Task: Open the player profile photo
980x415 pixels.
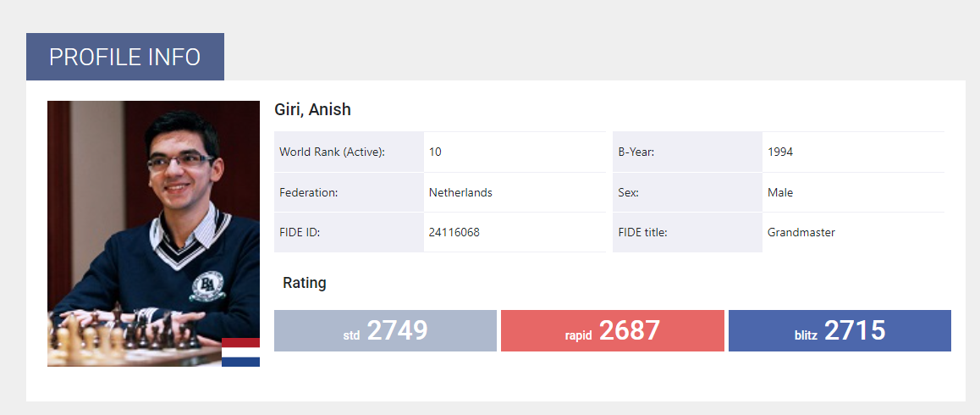Action: tap(154, 234)
